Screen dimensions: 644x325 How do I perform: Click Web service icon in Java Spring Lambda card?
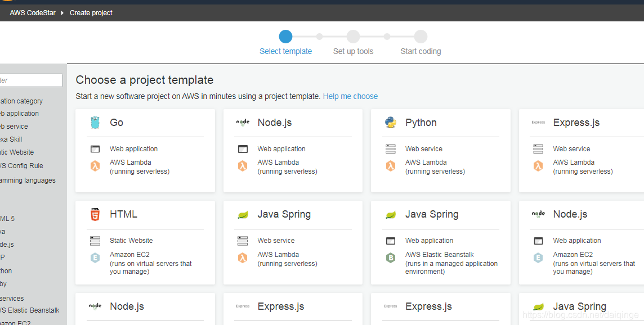pyautogui.click(x=243, y=241)
